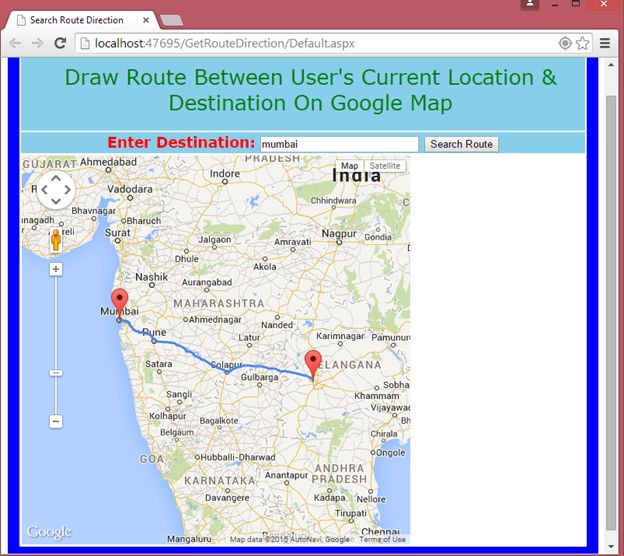Image resolution: width=624 pixels, height=556 pixels.
Task: Click the address bar URL
Action: [225, 43]
